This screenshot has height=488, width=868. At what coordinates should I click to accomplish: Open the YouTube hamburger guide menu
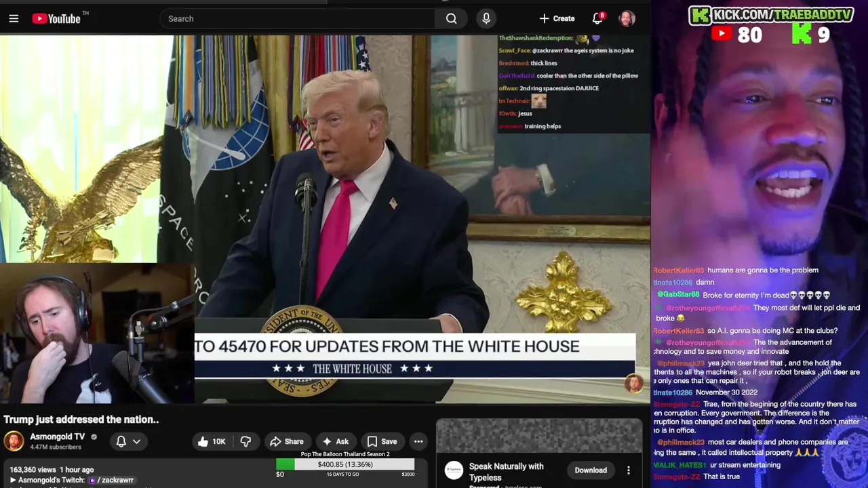14,18
